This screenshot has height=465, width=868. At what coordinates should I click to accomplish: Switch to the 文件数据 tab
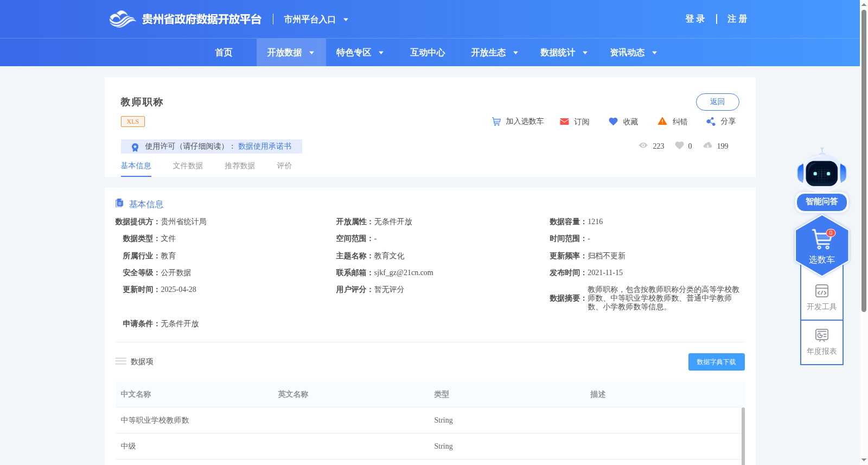coord(188,166)
